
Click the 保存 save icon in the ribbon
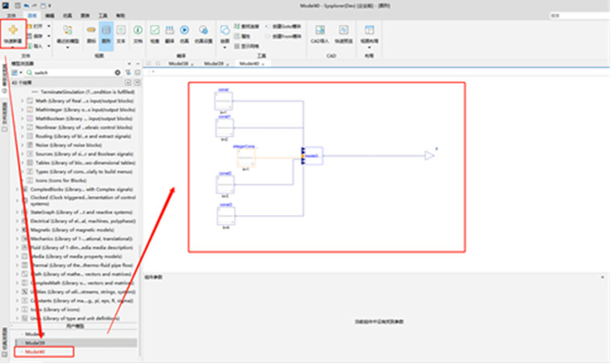[30, 35]
